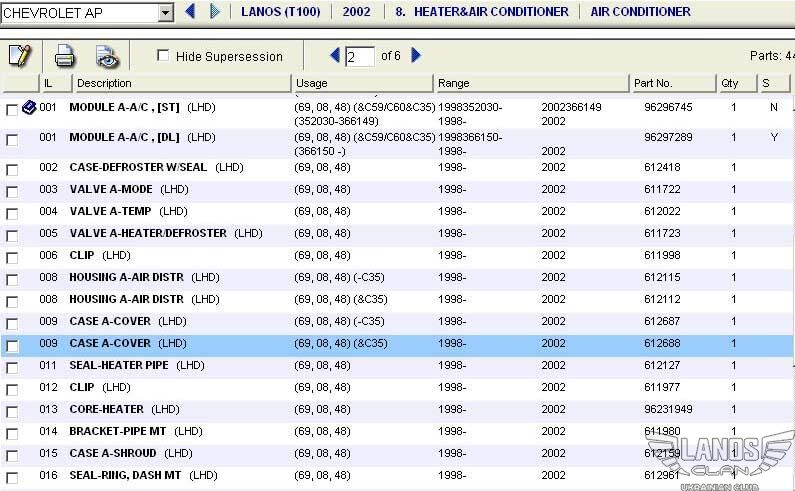Click the AIR CONDITIONER breadcrumb link
795x491 pixels.
[640, 12]
